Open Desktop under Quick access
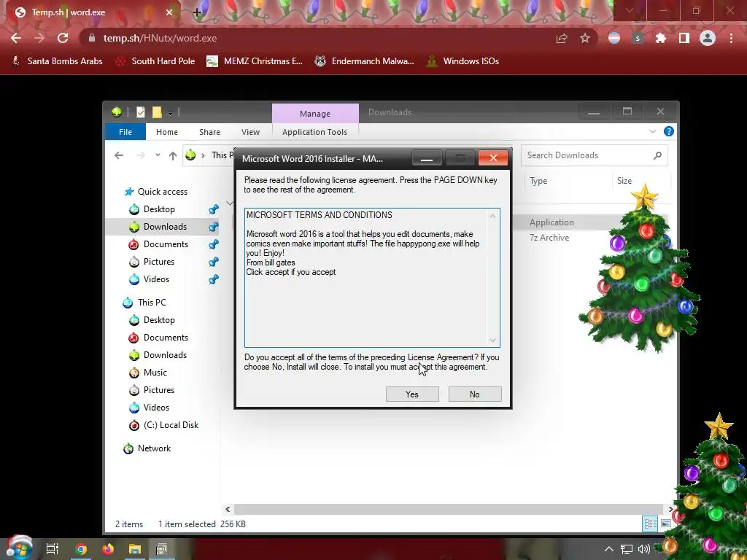The image size is (747, 560). click(159, 209)
